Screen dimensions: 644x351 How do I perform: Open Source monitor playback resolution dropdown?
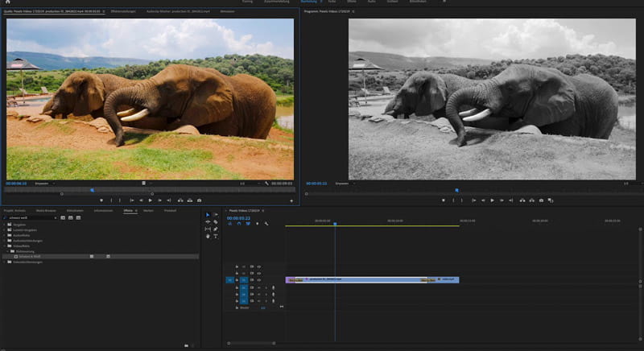pyautogui.click(x=250, y=184)
